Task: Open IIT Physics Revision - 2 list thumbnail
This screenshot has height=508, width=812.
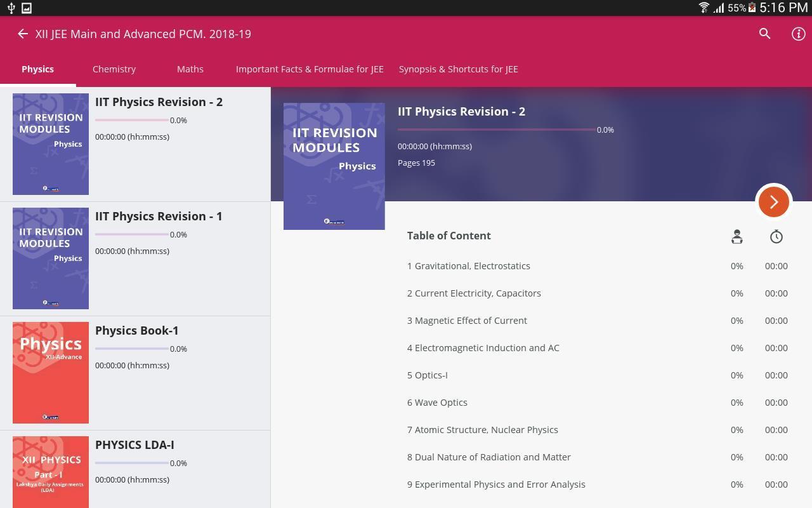Action: (x=51, y=144)
